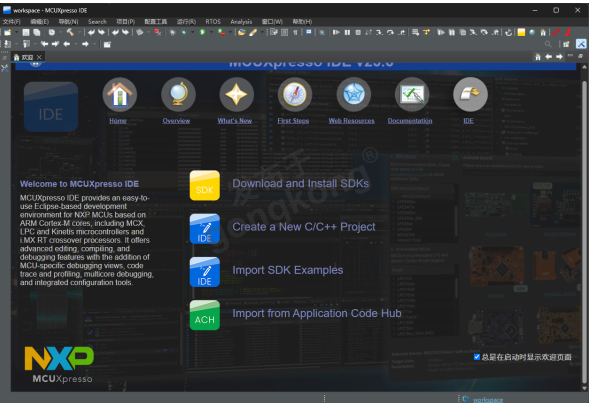
Task: Close the 欢迎 tab
Action: tap(39, 57)
